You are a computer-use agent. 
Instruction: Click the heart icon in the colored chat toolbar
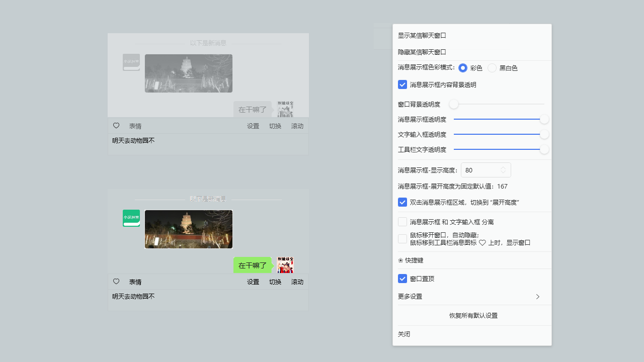coord(116,282)
